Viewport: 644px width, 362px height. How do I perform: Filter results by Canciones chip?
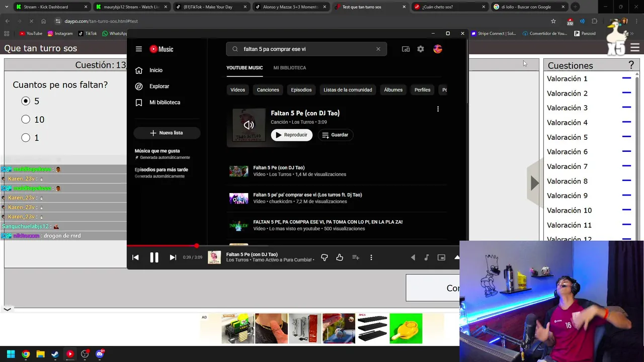click(x=268, y=90)
